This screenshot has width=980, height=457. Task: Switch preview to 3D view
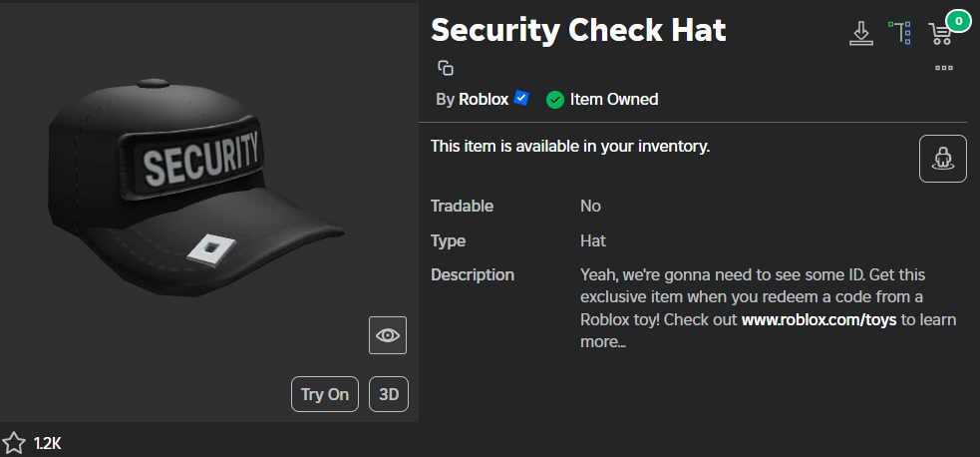click(389, 394)
